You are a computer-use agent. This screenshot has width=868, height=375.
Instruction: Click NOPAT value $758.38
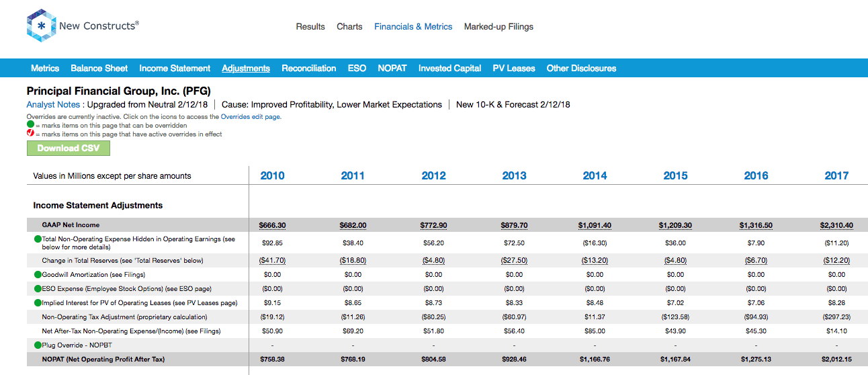(x=272, y=360)
